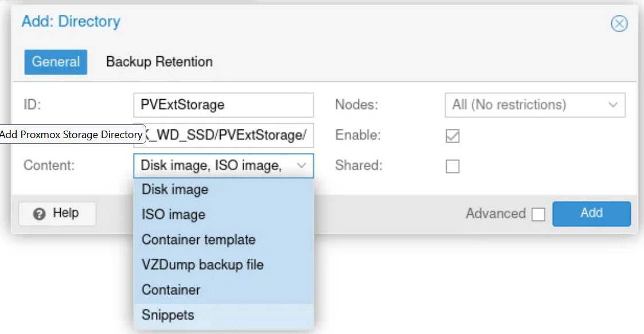Expand the Nodes dropdown arrow
This screenshot has height=334, width=644.
coord(613,105)
